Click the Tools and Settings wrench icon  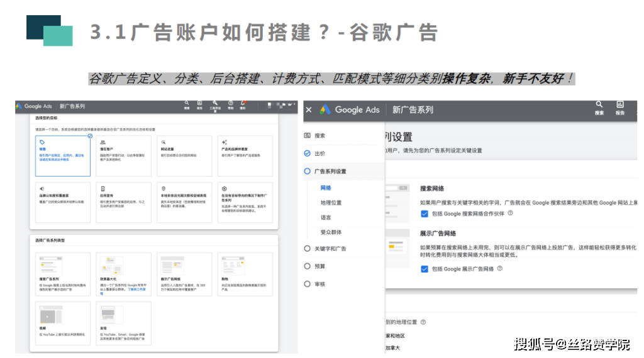click(214, 104)
